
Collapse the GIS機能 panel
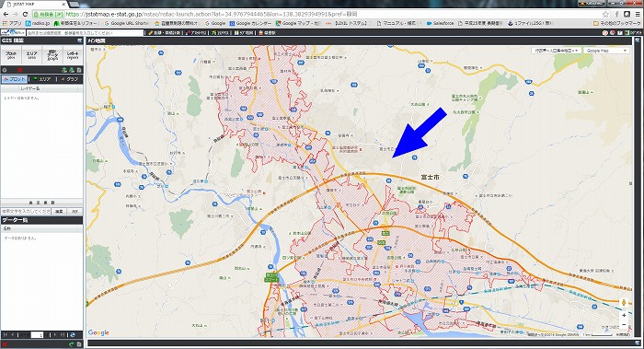[79, 41]
